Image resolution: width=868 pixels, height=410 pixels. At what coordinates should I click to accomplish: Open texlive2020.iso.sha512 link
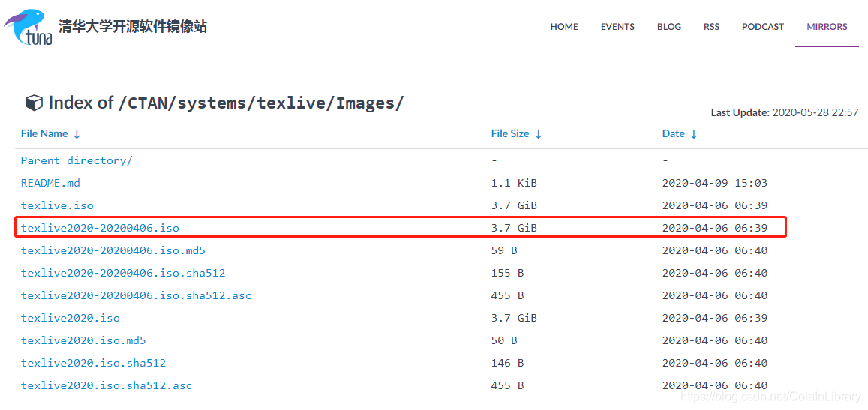coord(93,363)
